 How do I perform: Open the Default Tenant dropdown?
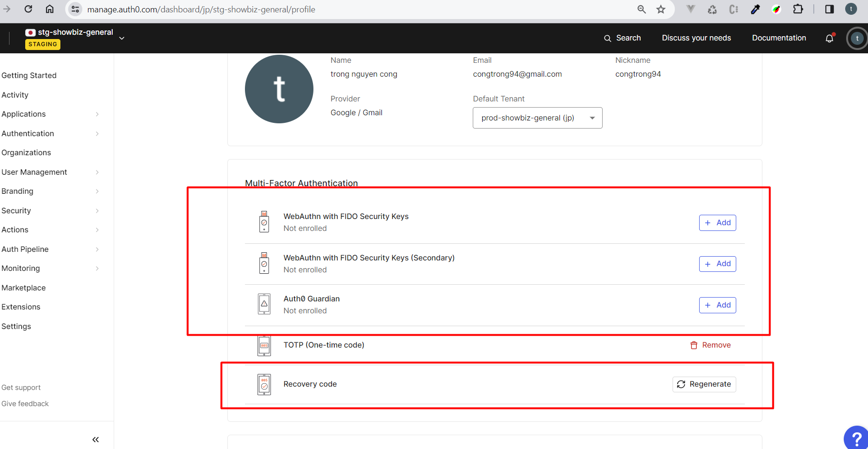pyautogui.click(x=537, y=118)
